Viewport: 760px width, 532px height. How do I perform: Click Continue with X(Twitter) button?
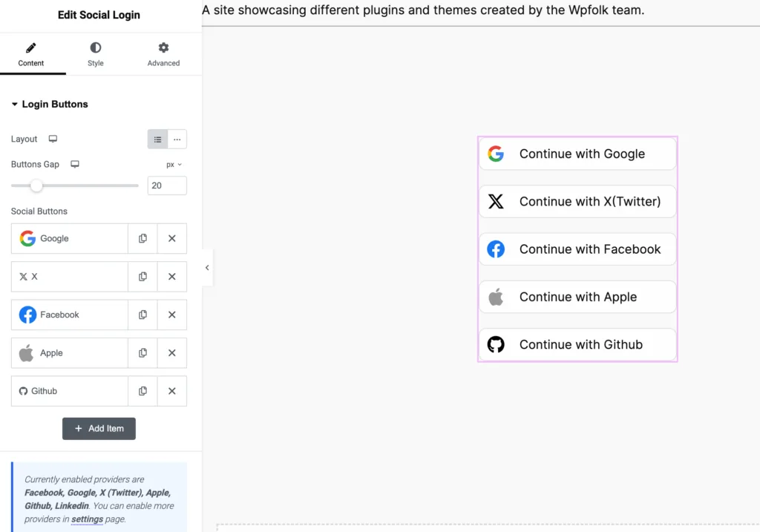click(x=577, y=202)
